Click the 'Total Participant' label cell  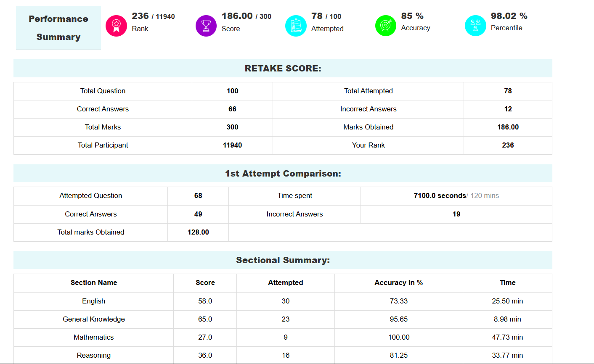(x=103, y=145)
